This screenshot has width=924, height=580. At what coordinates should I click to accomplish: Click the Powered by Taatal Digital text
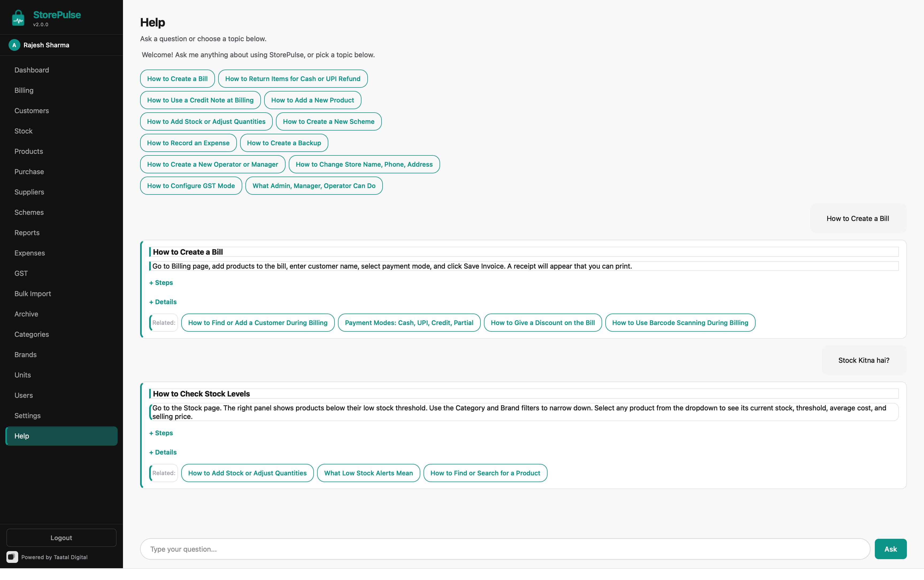[x=55, y=557]
